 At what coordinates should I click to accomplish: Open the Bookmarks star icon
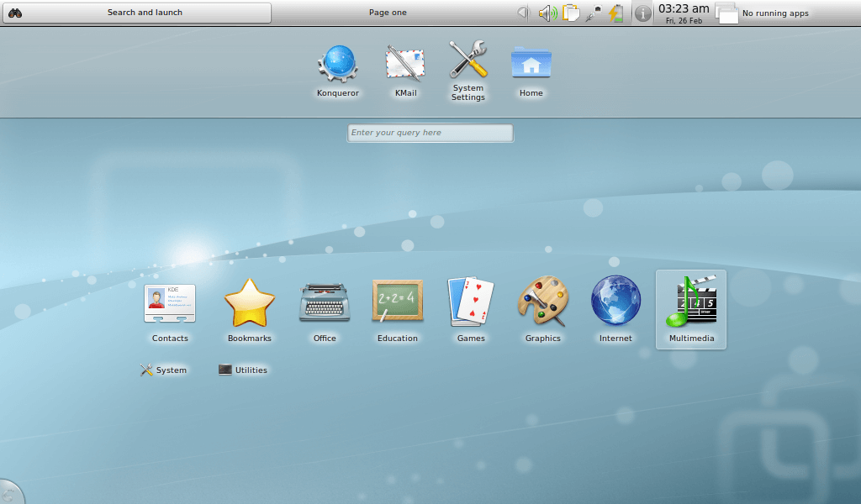tap(248, 304)
